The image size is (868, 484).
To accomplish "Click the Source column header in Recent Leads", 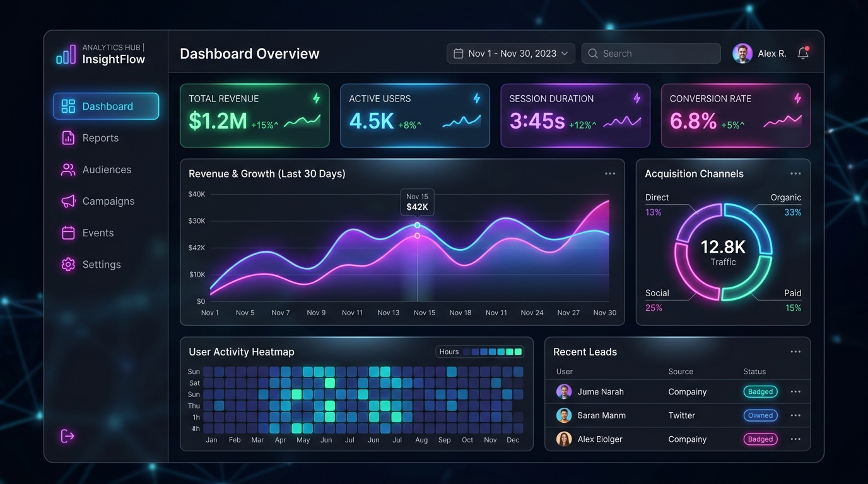I will pos(681,372).
